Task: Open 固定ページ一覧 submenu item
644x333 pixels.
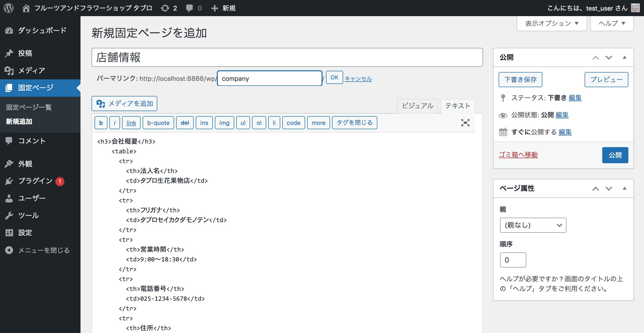Action: point(29,107)
